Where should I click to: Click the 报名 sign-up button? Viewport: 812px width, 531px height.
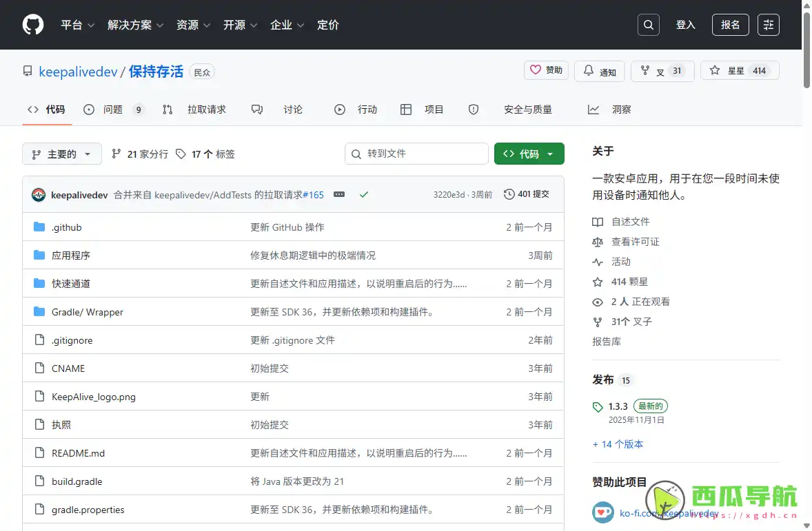click(730, 24)
